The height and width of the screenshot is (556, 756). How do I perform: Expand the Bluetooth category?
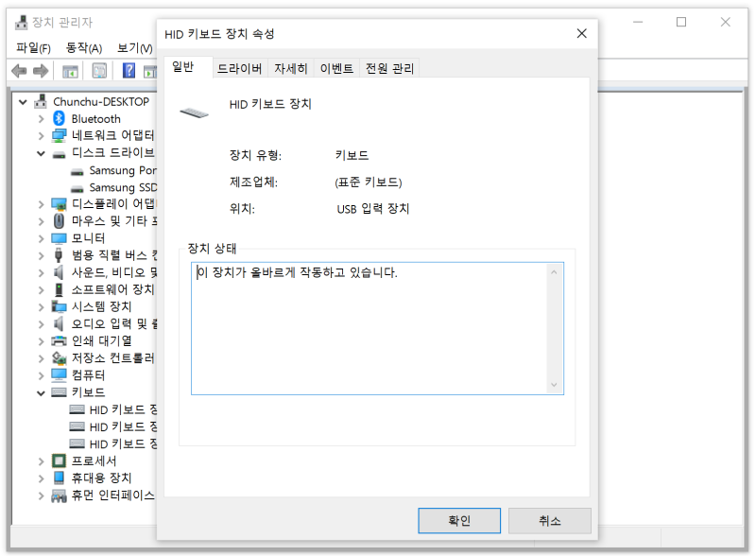(41, 119)
